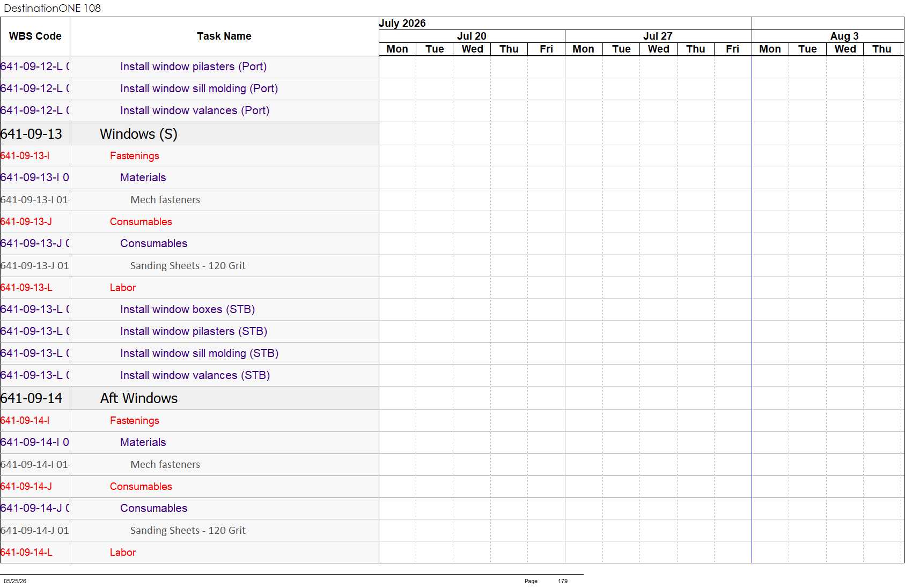
Task: Select task Install window boxes (STB)
Action: click(x=187, y=309)
